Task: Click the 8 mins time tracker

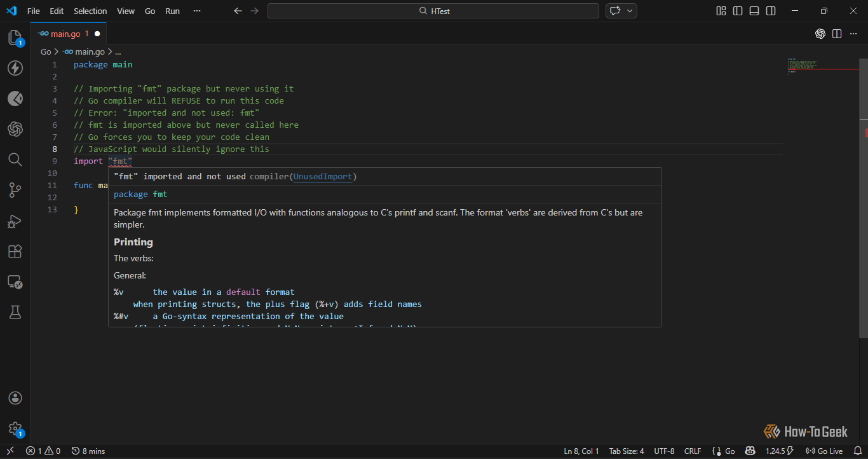Action: click(x=88, y=451)
